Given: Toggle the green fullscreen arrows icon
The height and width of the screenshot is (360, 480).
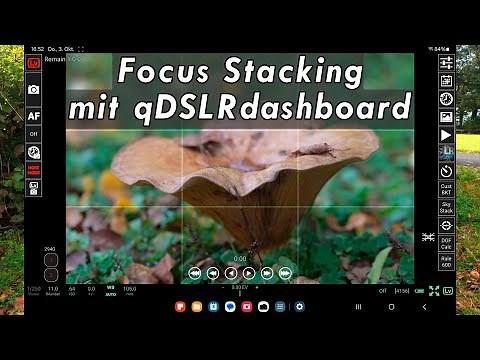Looking at the screenshot, I should click(434, 291).
